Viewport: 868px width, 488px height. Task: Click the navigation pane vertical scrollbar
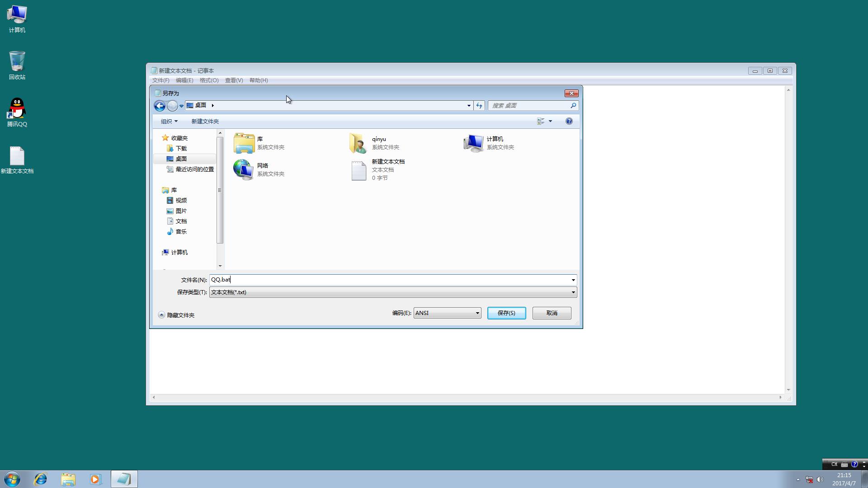[x=220, y=190]
